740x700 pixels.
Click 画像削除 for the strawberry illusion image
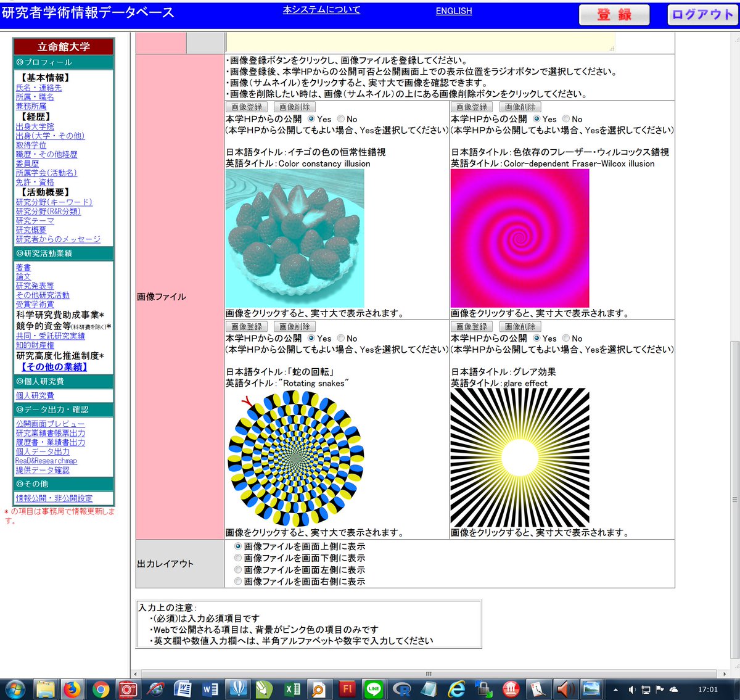[x=295, y=107]
